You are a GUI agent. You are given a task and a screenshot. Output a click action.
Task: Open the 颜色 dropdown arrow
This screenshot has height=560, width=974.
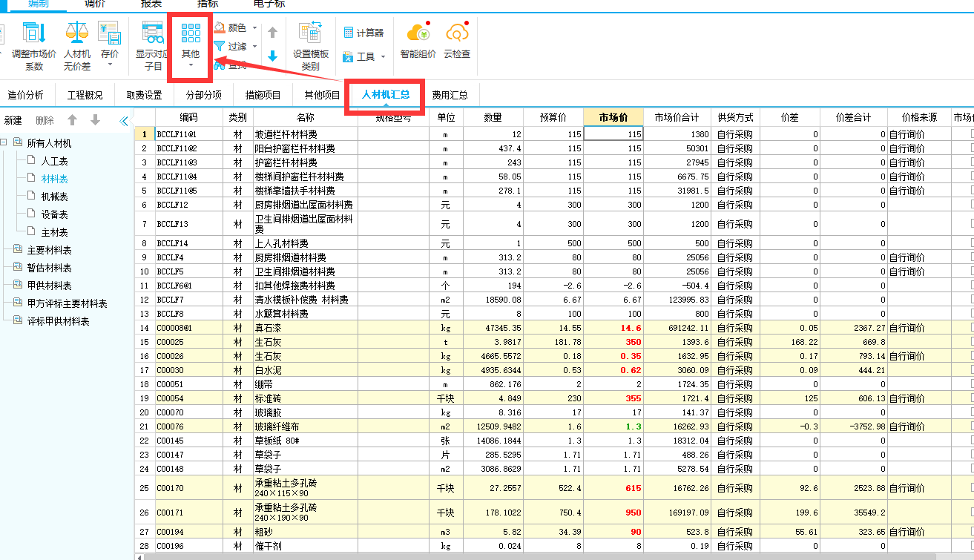(x=255, y=28)
